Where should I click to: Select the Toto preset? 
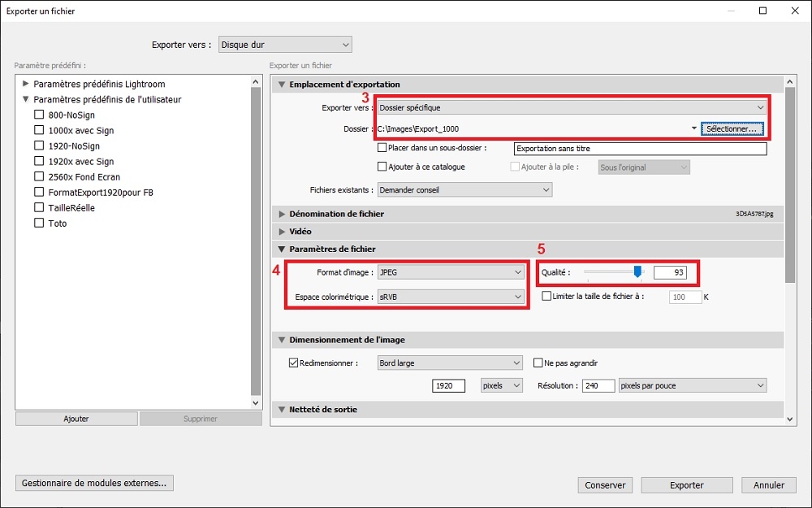58,224
